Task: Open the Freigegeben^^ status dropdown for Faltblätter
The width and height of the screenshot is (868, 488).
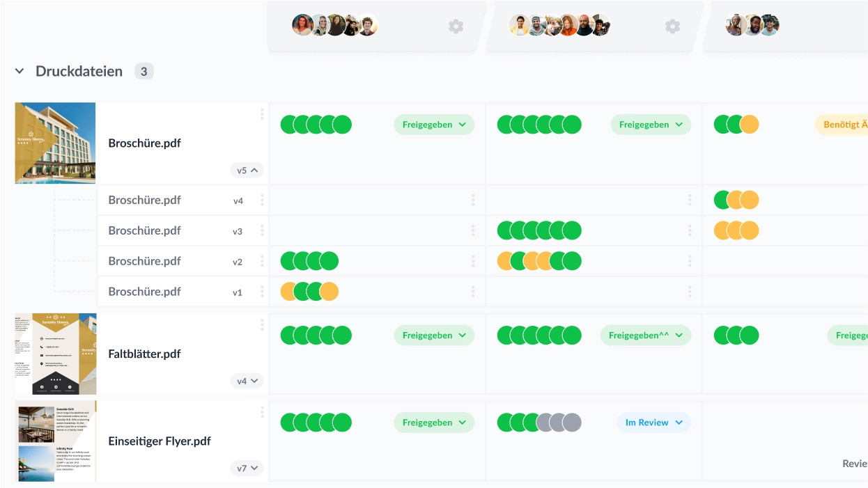Action: click(645, 336)
